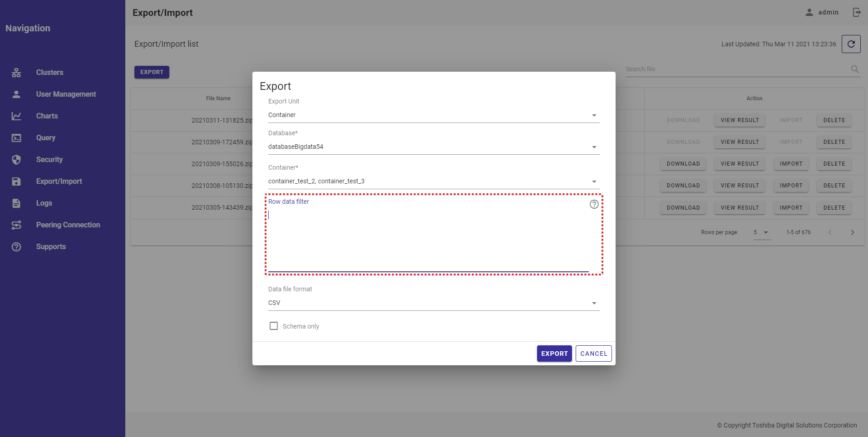
Task: Open User Management in the navigation
Action: [66, 94]
